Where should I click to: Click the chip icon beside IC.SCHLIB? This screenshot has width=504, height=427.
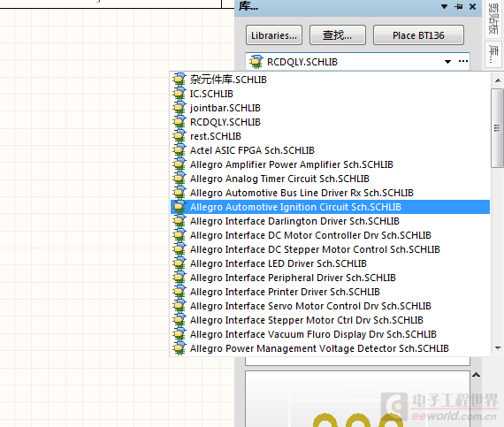[x=179, y=94]
